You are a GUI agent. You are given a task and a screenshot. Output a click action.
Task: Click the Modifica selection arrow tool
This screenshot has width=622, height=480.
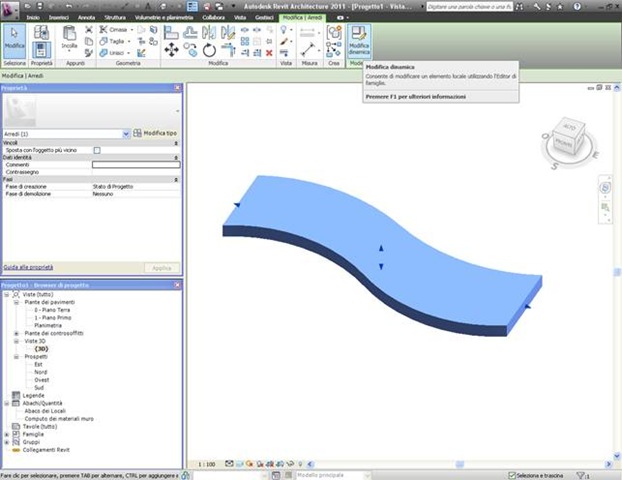coord(15,40)
